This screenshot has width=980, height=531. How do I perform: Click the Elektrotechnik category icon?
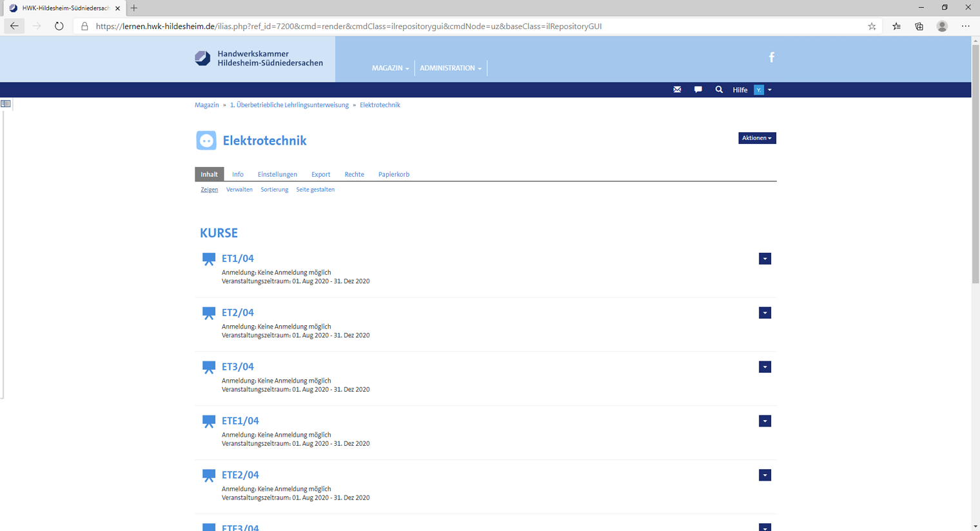(x=206, y=140)
